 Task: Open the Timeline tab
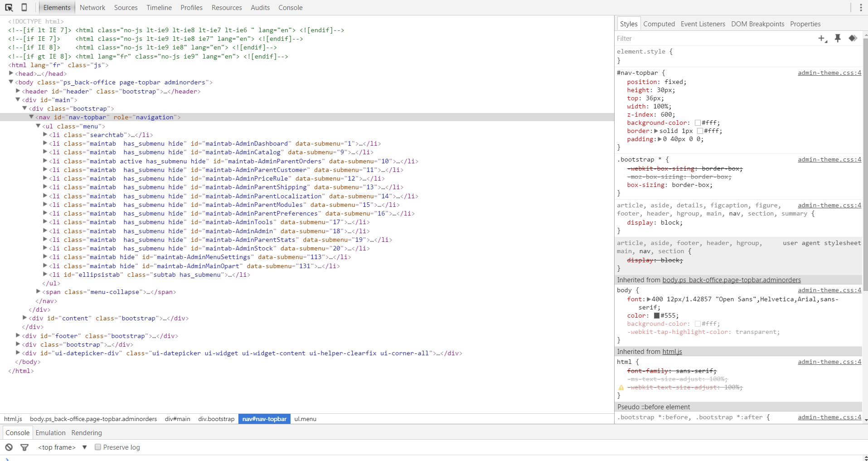(x=159, y=8)
